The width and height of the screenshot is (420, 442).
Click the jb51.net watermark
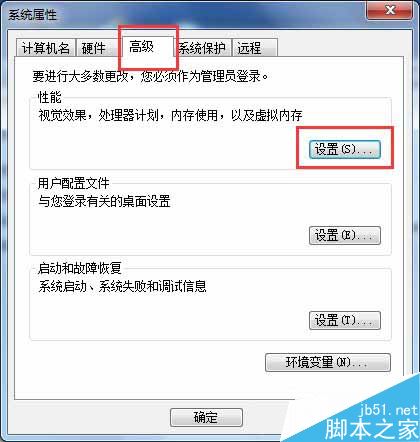[x=389, y=410]
